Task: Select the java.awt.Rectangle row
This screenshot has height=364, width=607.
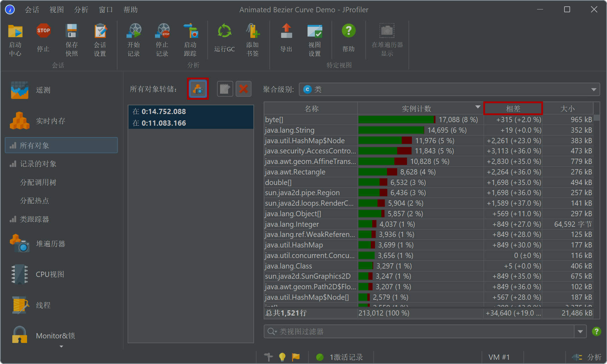Action: pyautogui.click(x=429, y=172)
